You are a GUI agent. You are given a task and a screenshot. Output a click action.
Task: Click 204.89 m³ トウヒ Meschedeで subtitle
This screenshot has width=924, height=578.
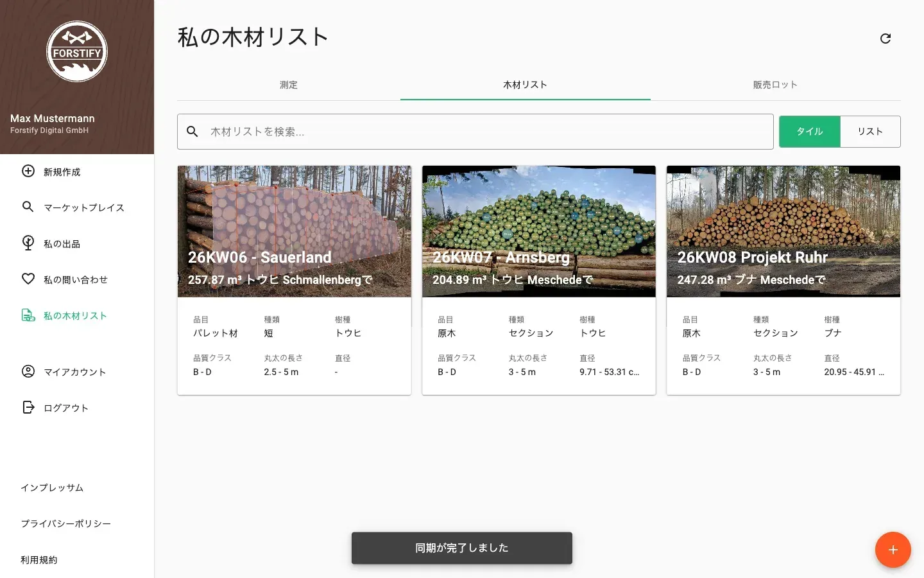pos(513,280)
